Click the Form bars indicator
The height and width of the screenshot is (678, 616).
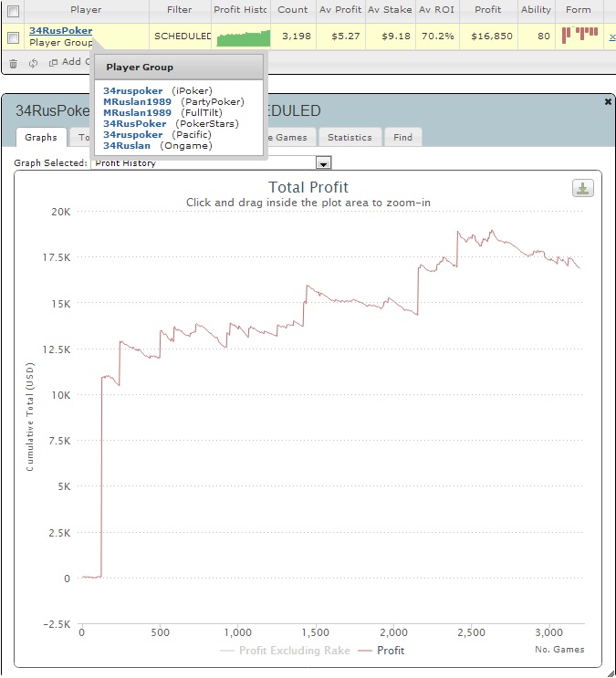tap(579, 36)
